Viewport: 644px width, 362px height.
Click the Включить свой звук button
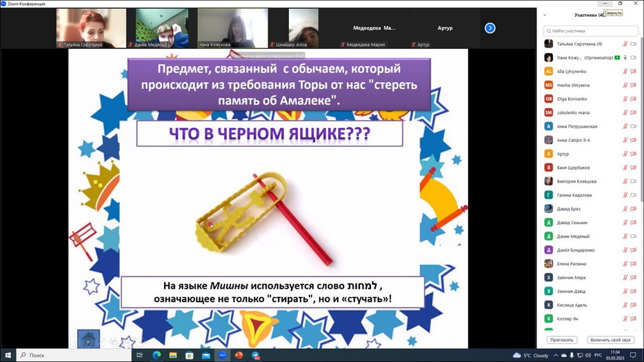point(611,340)
